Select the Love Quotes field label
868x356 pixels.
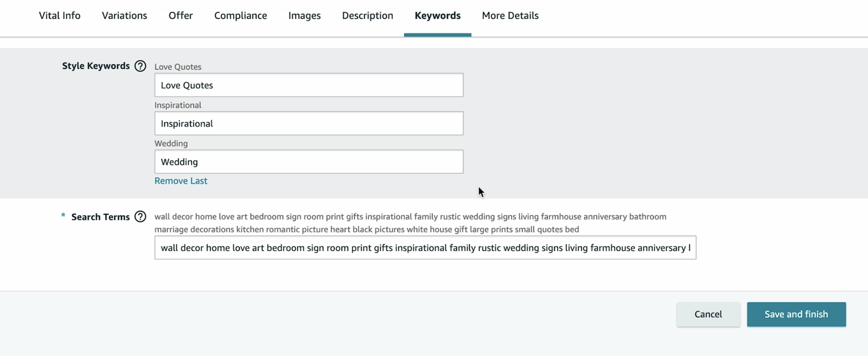click(x=178, y=67)
